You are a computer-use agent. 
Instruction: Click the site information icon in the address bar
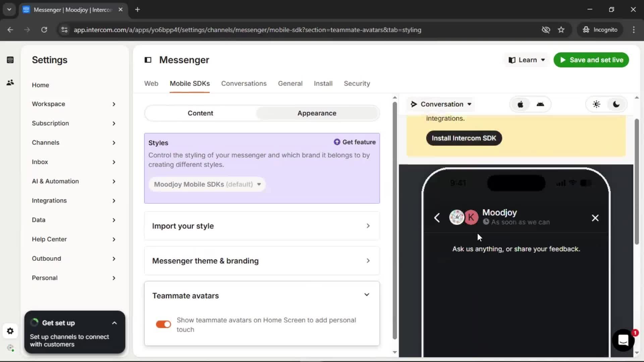pos(64,30)
